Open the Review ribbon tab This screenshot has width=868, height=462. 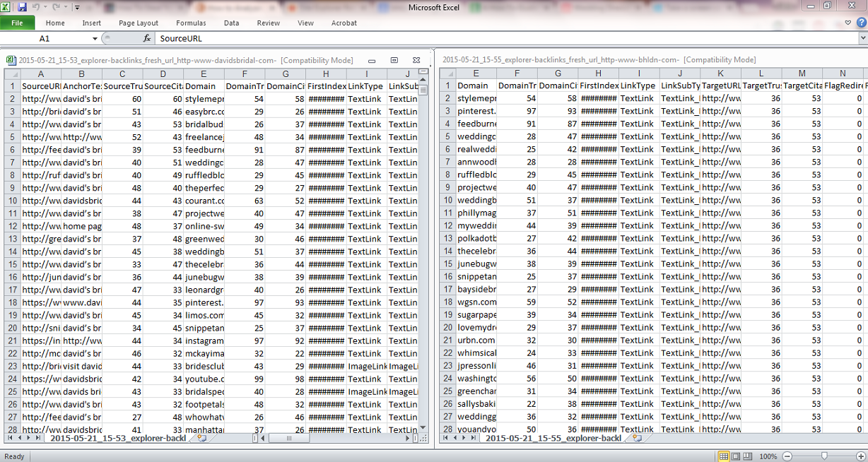tap(269, 23)
